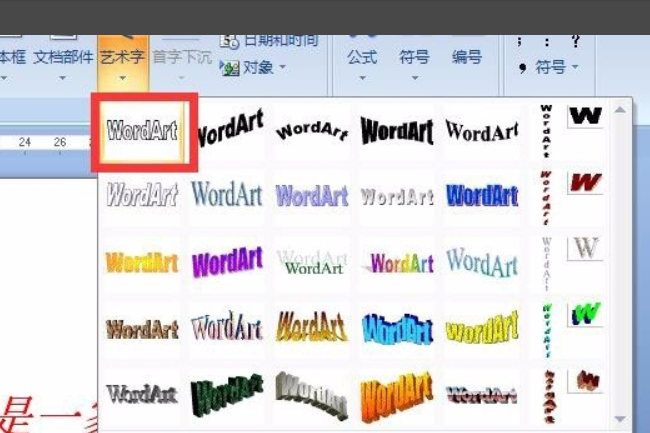Pick the arched black WordArt style
The height and width of the screenshot is (433, 650).
pyautogui.click(x=312, y=131)
